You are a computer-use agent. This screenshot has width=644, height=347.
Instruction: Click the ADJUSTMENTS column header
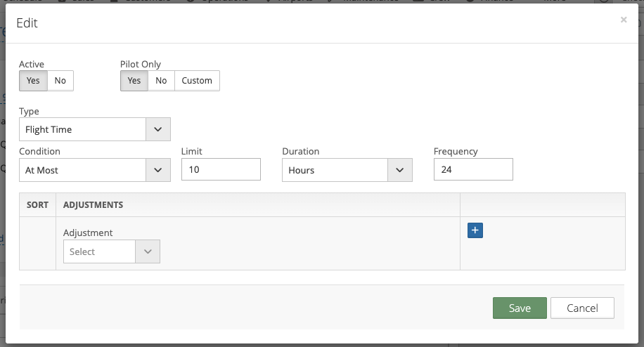pyautogui.click(x=93, y=205)
